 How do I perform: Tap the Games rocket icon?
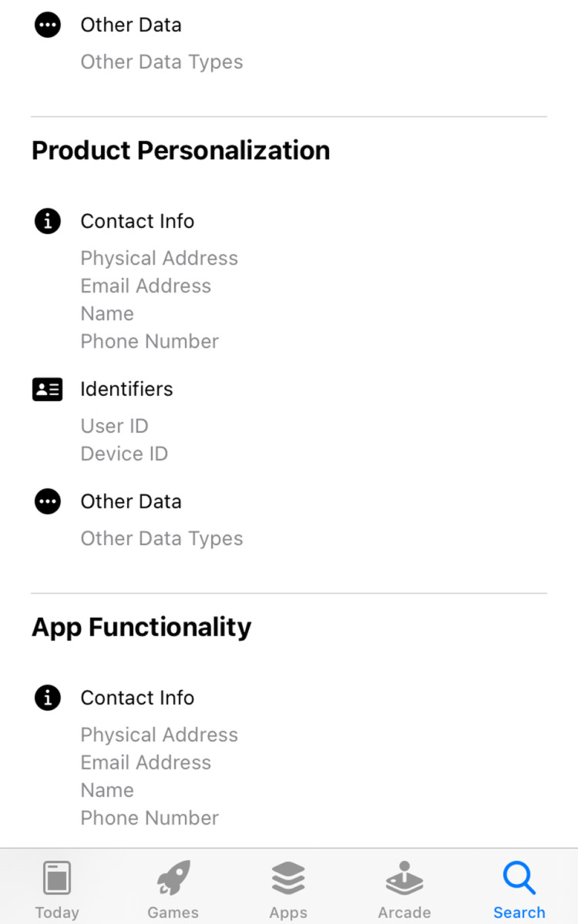(x=173, y=879)
